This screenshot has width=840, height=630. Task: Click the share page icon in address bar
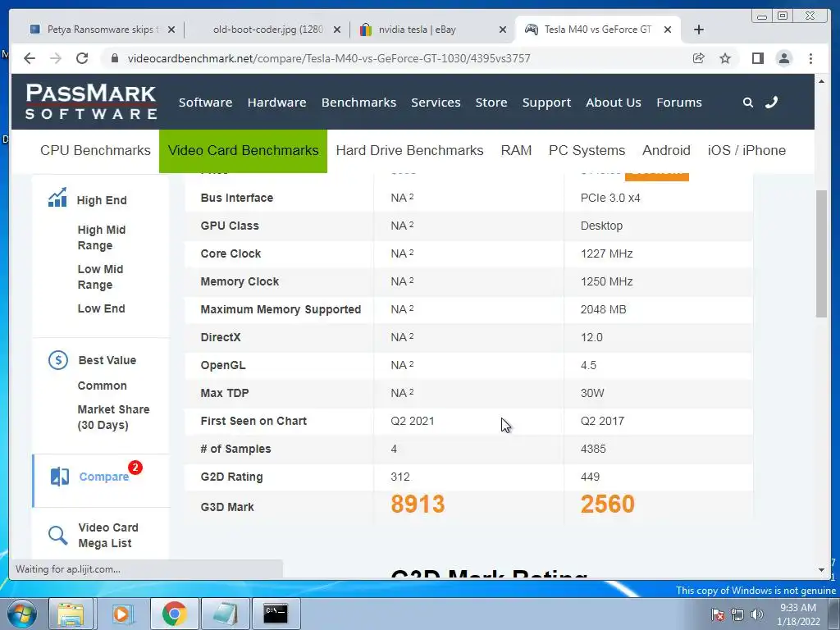click(x=699, y=58)
